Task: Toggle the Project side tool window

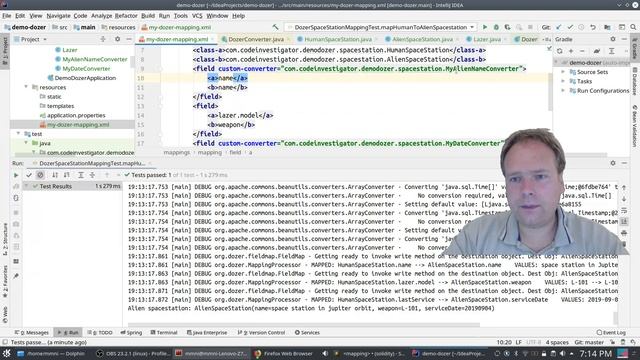Action: coord(5,51)
